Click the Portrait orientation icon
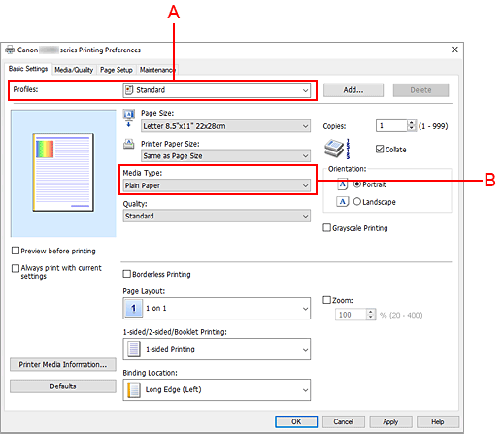The image size is (504, 436). click(x=342, y=184)
